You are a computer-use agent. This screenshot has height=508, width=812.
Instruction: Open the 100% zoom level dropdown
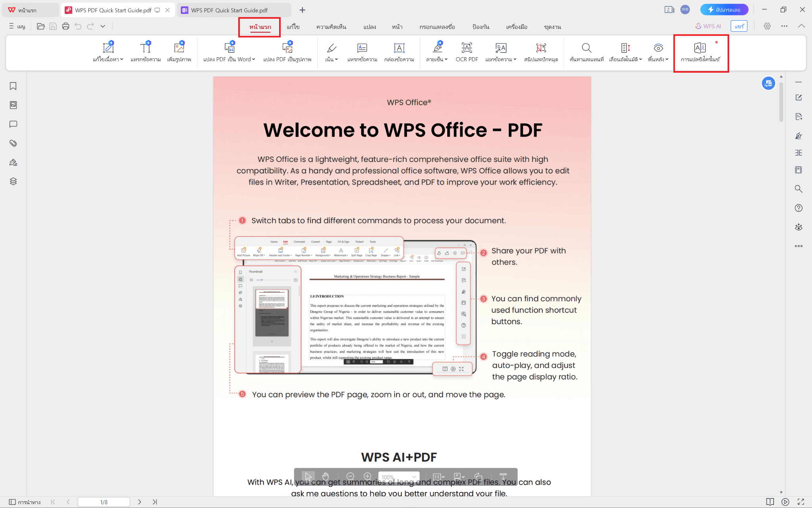coord(414,477)
